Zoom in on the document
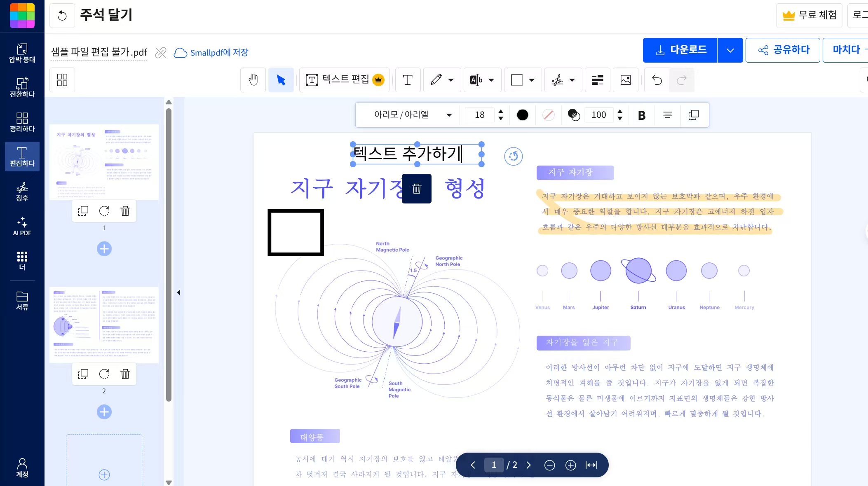The image size is (868, 486). pos(570,465)
